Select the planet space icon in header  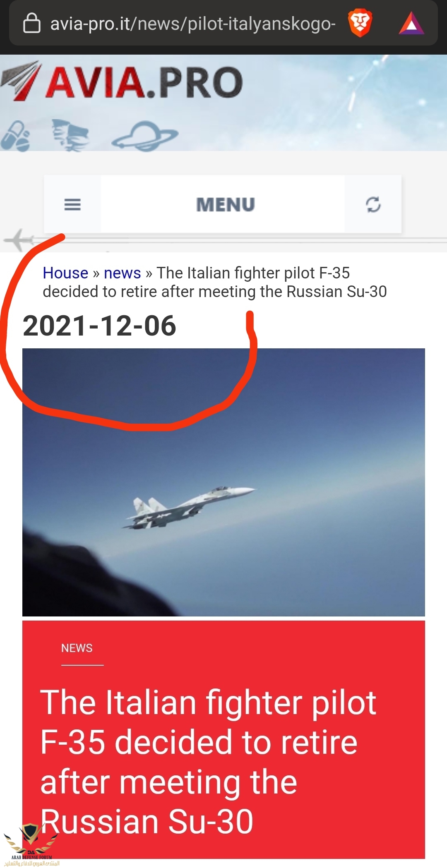(145, 136)
